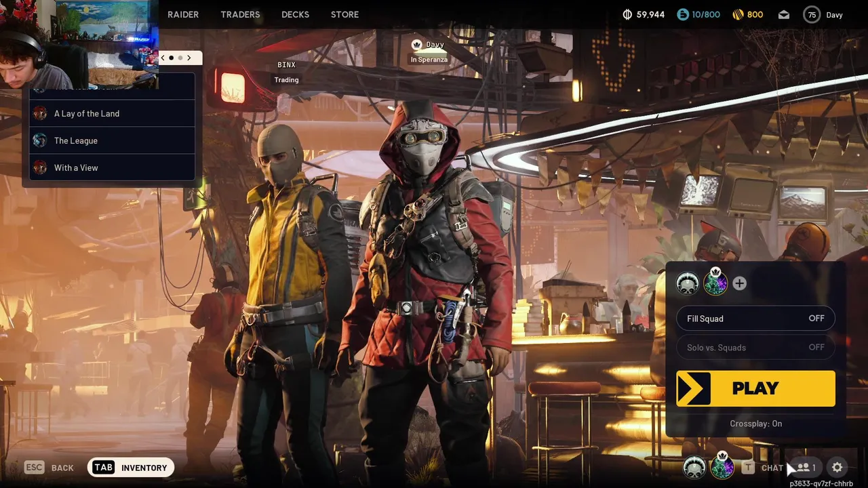This screenshot has width=868, height=488.
Task: Click the bottom bar skull helmet avatar
Action: pyautogui.click(x=694, y=468)
